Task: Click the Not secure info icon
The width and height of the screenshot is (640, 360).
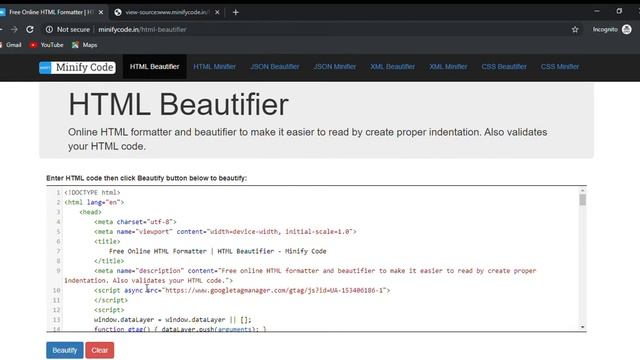Action: [49, 29]
